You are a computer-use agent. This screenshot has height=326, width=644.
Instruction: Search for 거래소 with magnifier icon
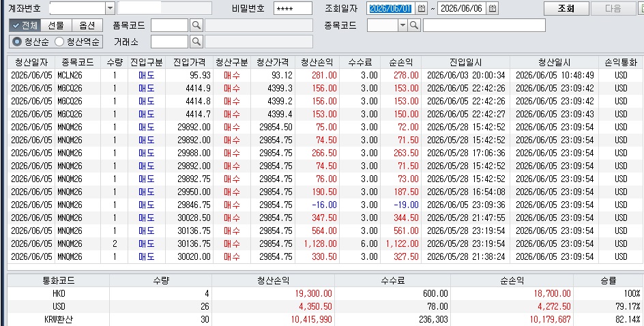196,42
